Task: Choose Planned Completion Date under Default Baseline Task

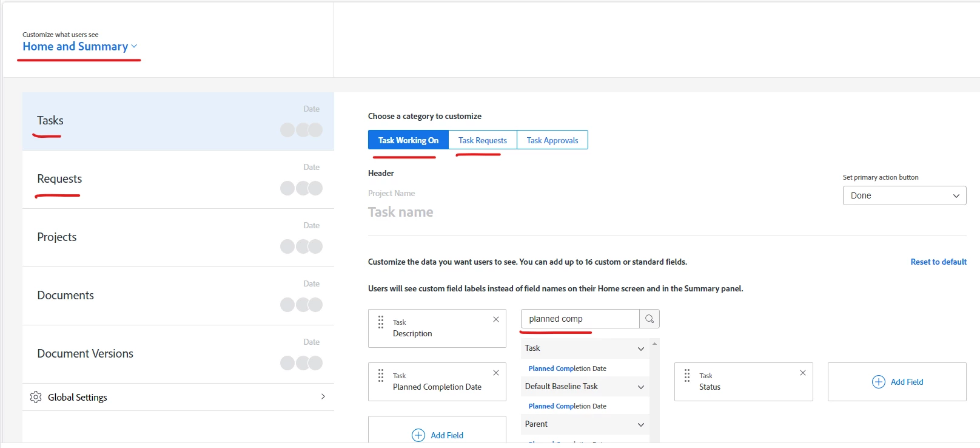Action: tap(567, 406)
